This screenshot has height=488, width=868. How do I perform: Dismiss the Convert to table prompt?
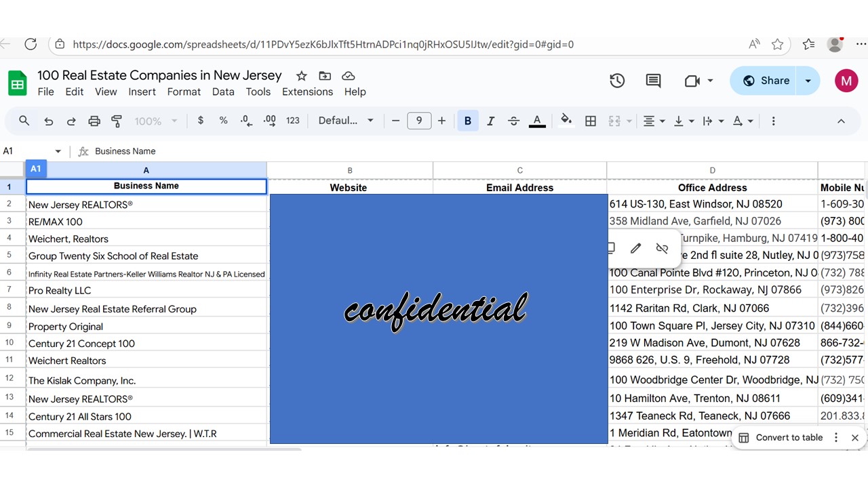point(855,438)
